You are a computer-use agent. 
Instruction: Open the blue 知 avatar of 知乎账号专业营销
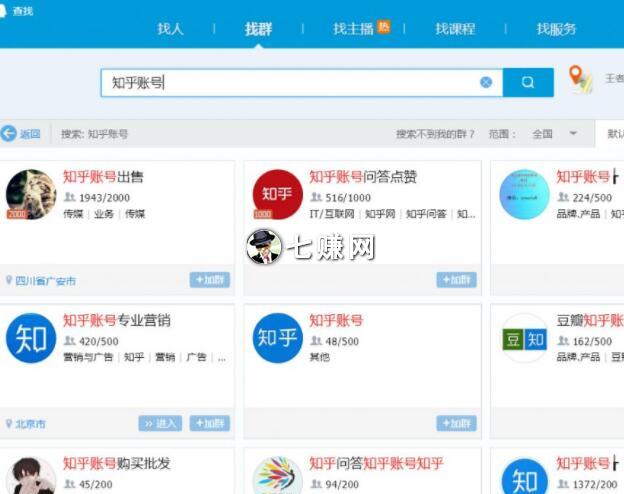click(31, 338)
